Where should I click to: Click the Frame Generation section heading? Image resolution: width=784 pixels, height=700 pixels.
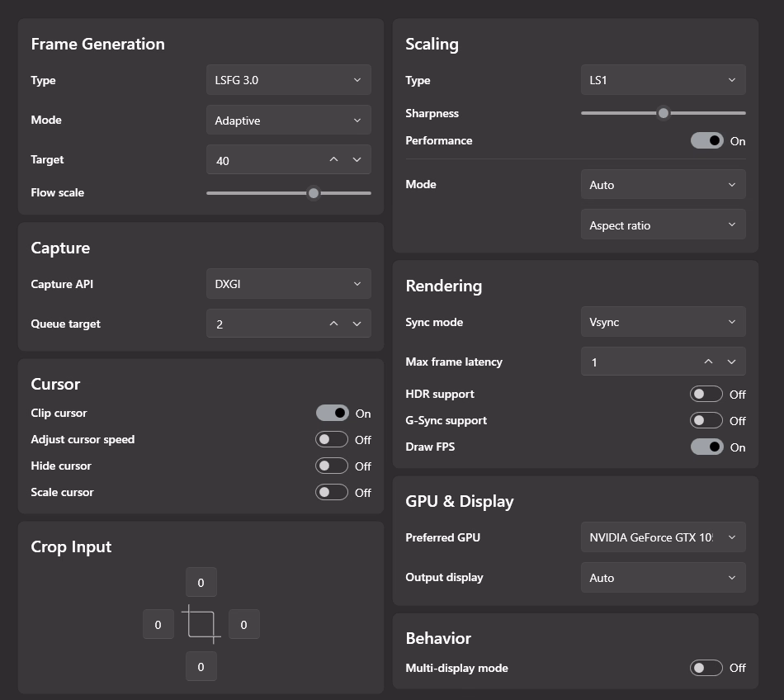pyautogui.click(x=98, y=44)
